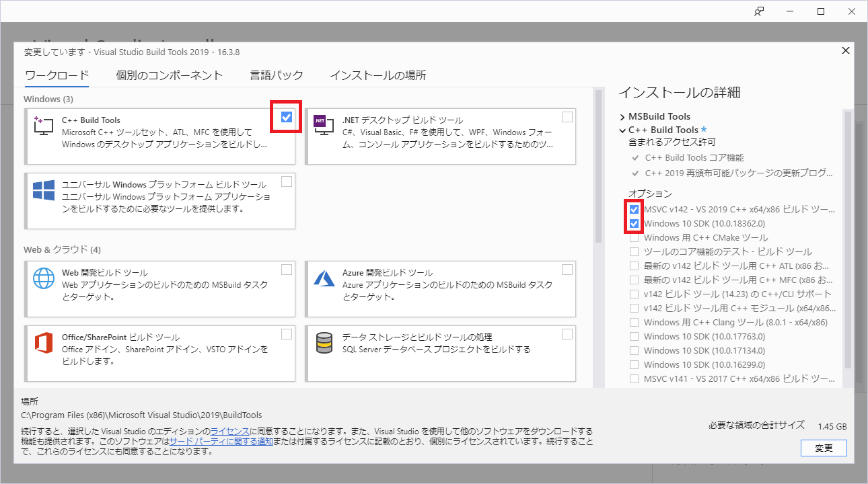
Task: Click the Web development build tools globe icon
Action: tap(43, 278)
